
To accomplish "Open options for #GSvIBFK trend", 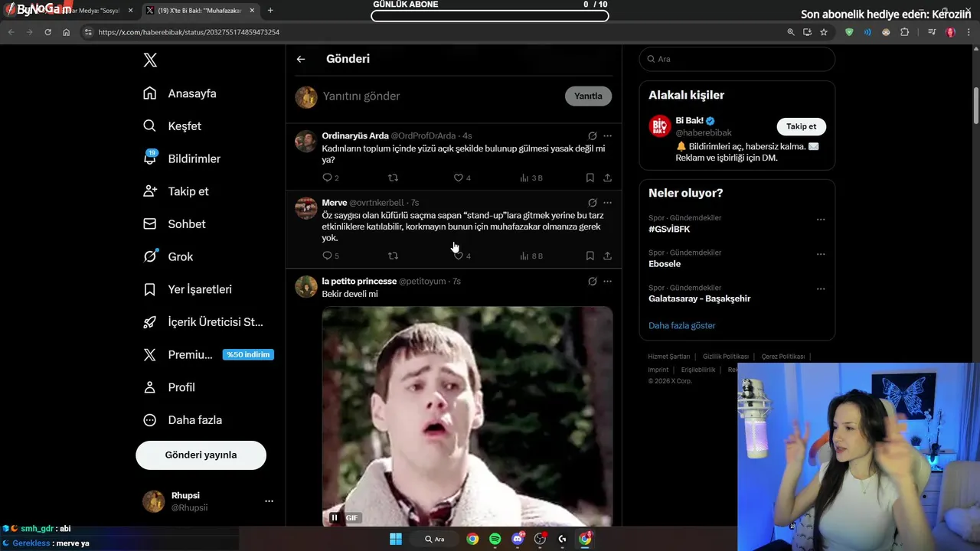I will 821,220.
